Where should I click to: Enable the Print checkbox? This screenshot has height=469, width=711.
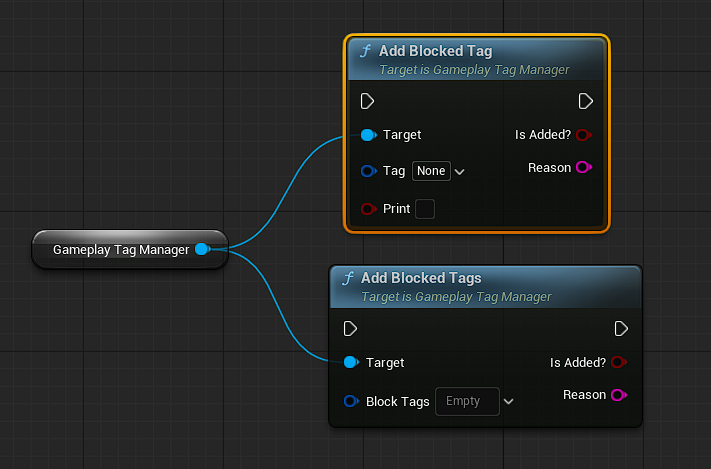click(425, 209)
